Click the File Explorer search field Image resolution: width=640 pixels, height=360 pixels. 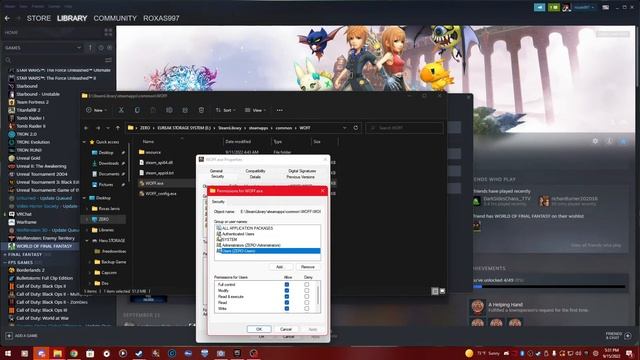(x=404, y=128)
